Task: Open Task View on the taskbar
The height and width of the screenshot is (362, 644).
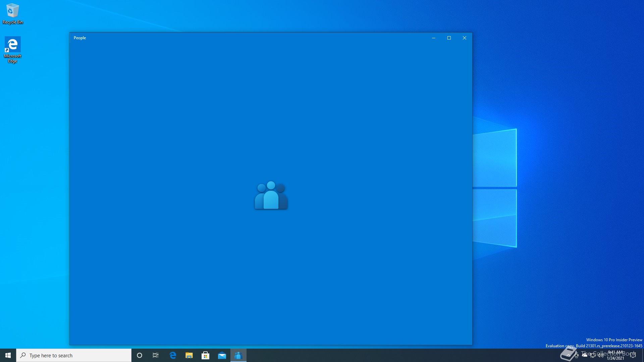Action: pos(156,355)
